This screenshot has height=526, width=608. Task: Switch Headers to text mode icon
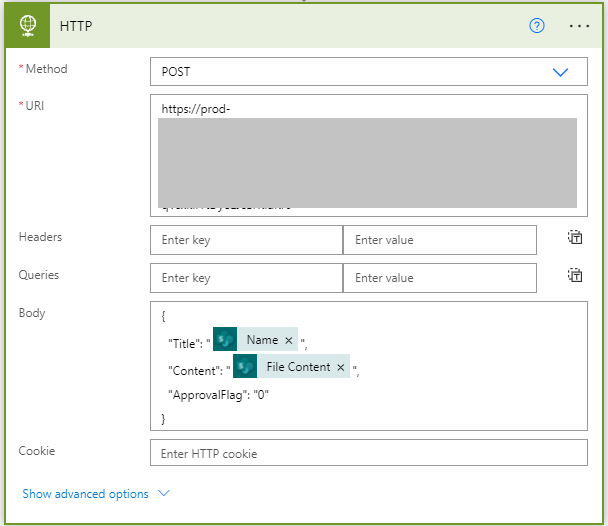point(575,237)
